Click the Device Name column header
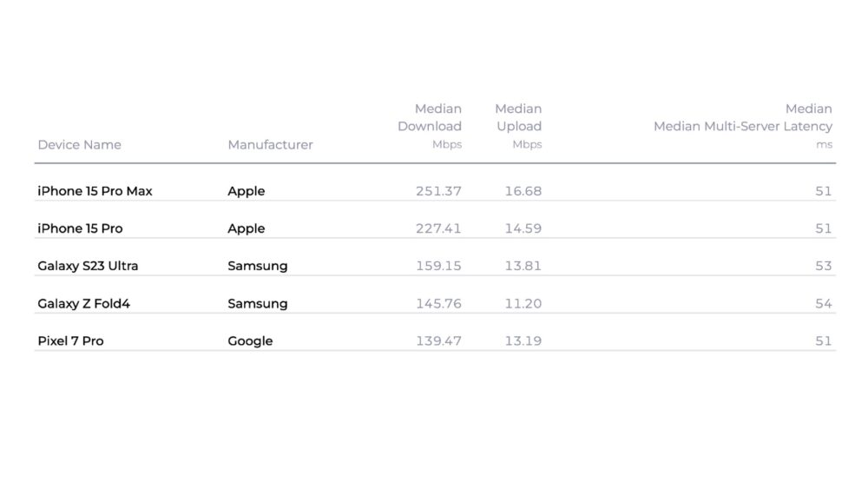Screen dimensions: 868x489 pyautogui.click(x=79, y=144)
